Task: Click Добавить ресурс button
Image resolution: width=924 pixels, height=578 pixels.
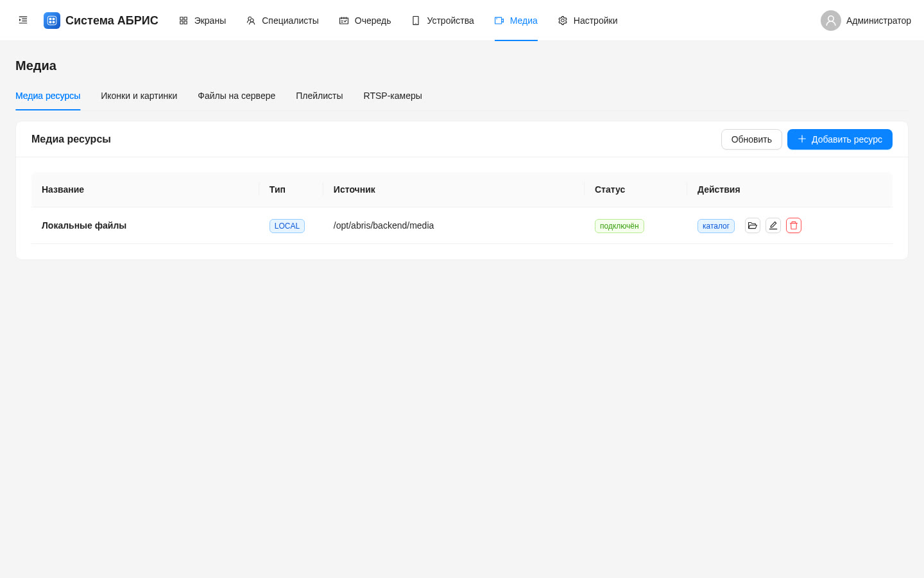Action: click(840, 139)
